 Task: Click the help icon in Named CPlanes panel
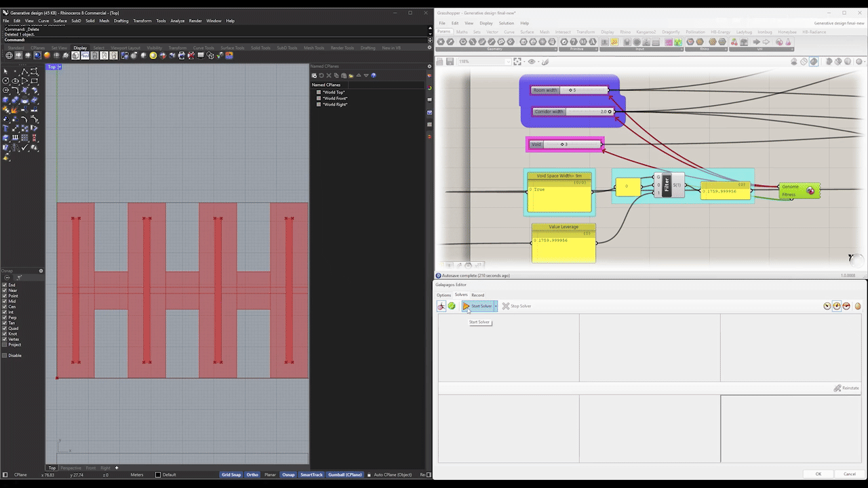tap(374, 75)
